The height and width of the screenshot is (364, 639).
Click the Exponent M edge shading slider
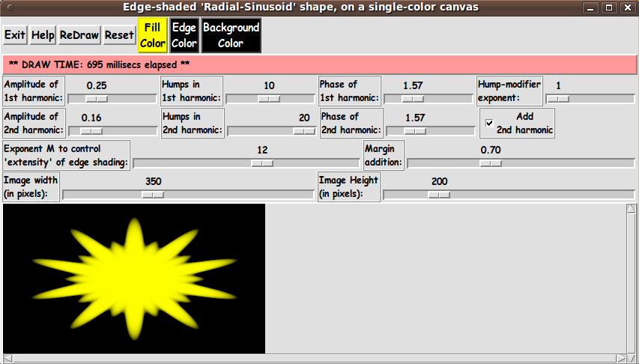click(x=261, y=163)
